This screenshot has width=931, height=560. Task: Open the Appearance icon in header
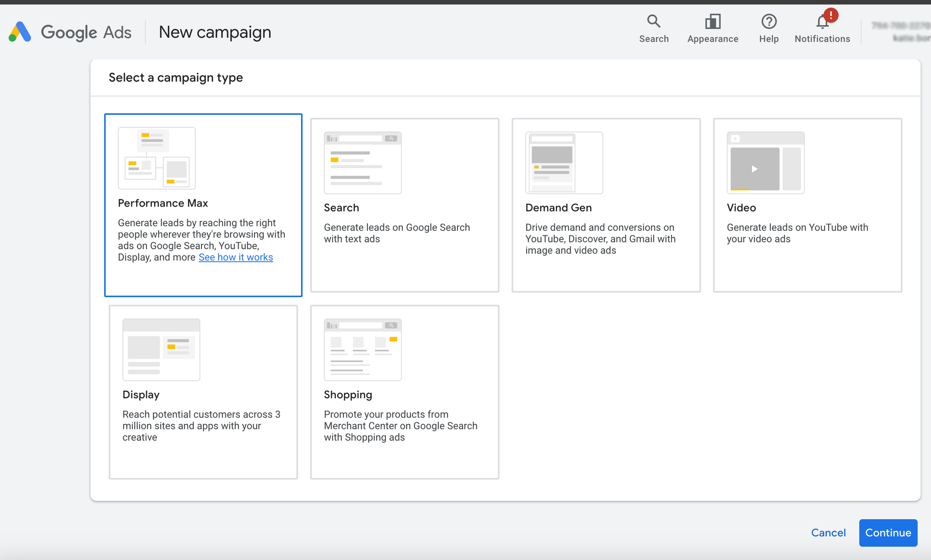tap(713, 21)
